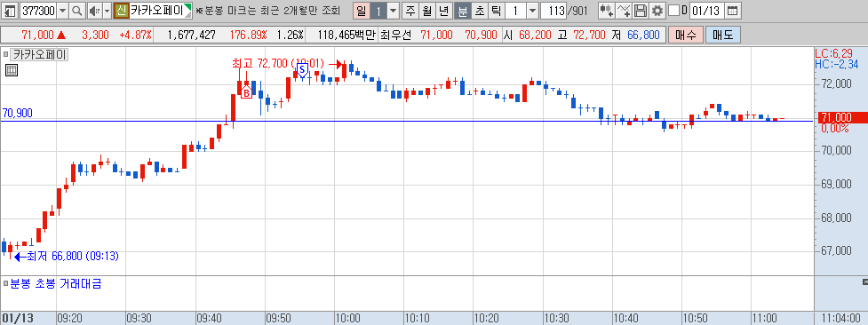Open the daily interval dropdown arrow next to 일 1
This screenshot has width=868, height=325.
tap(393, 11)
